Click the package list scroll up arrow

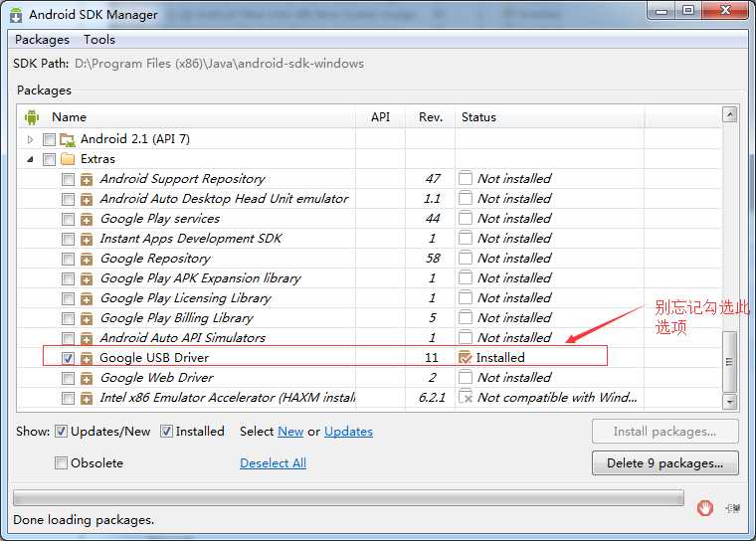pos(729,114)
